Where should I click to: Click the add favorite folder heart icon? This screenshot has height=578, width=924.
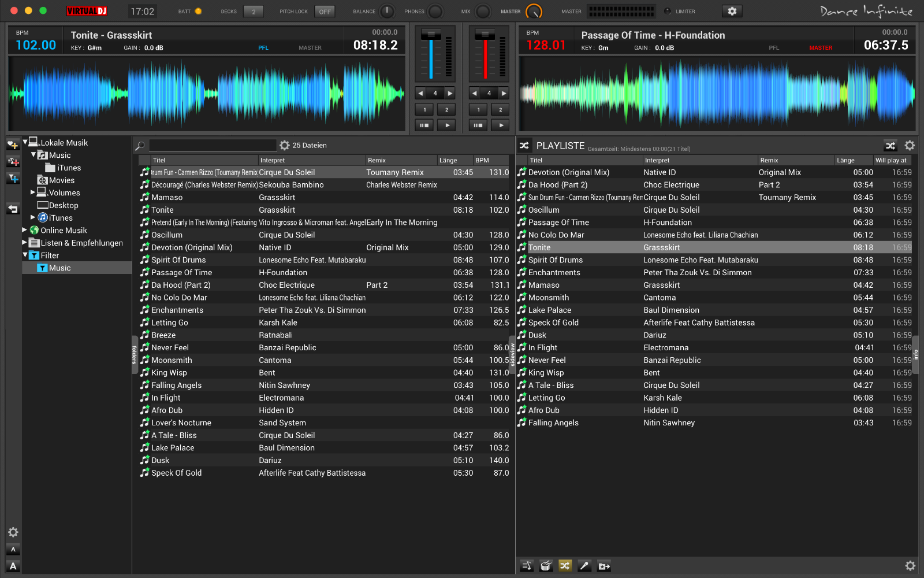pyautogui.click(x=13, y=144)
